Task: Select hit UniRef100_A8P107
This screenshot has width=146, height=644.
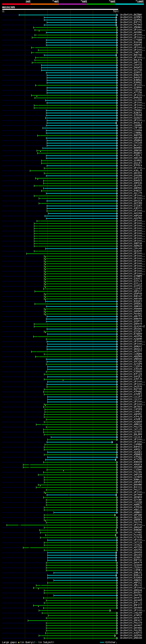Action: pyautogui.click(x=131, y=291)
